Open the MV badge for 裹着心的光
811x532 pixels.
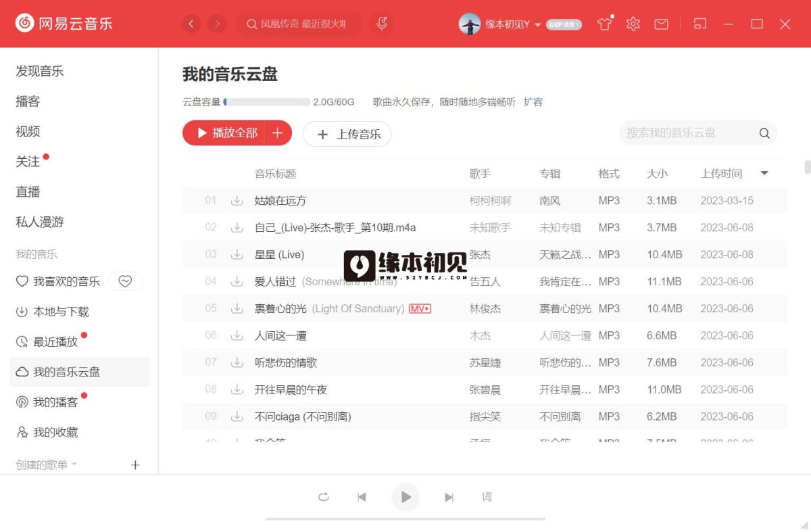click(420, 309)
